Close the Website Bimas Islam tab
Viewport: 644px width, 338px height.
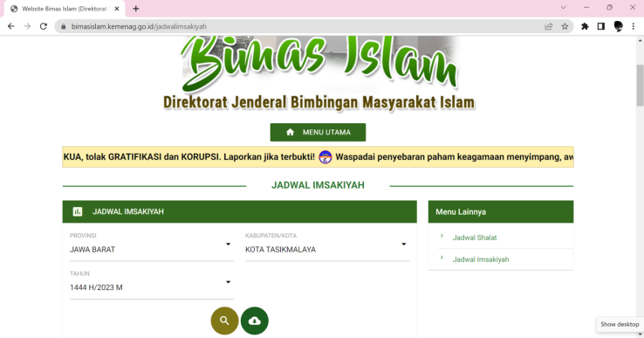tap(117, 9)
